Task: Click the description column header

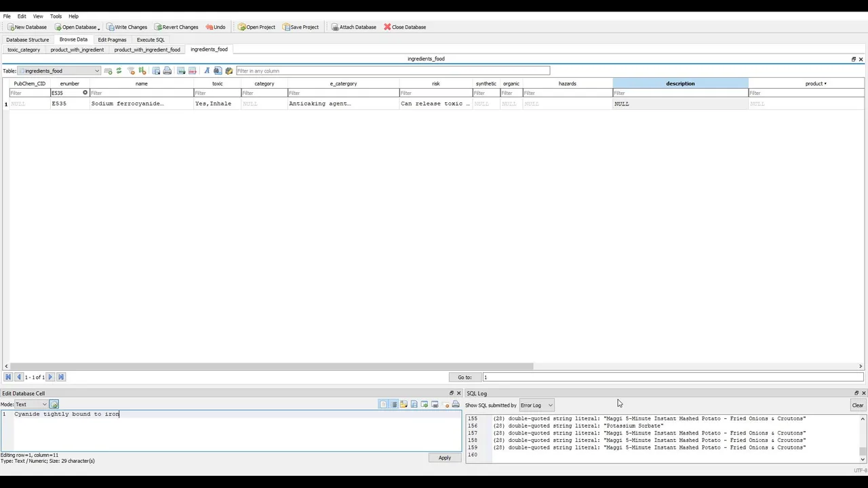Action: [x=680, y=83]
